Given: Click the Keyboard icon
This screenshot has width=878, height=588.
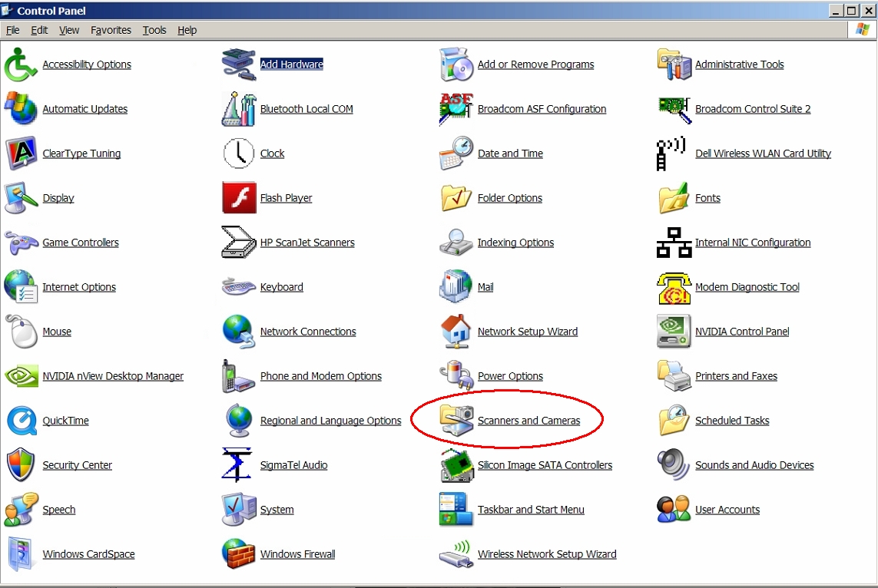Looking at the screenshot, I should [239, 286].
